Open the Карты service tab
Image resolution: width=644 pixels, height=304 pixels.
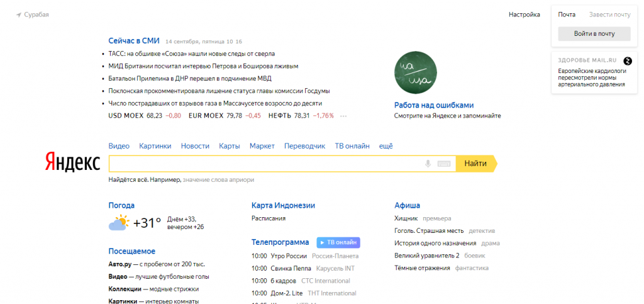[x=229, y=146]
